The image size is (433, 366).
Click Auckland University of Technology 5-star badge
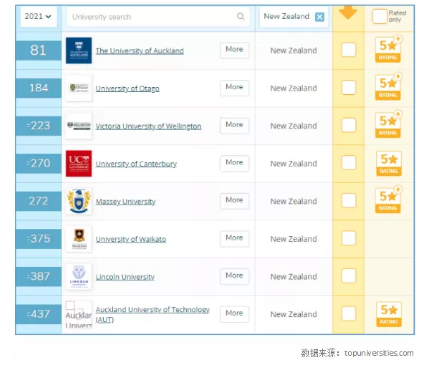tap(389, 314)
